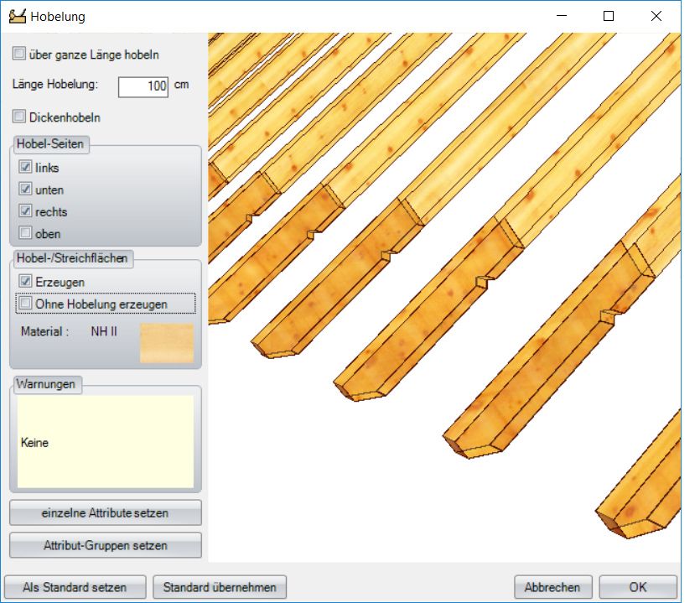Click the 'NH II' material name
The image size is (700, 603).
[x=104, y=331]
